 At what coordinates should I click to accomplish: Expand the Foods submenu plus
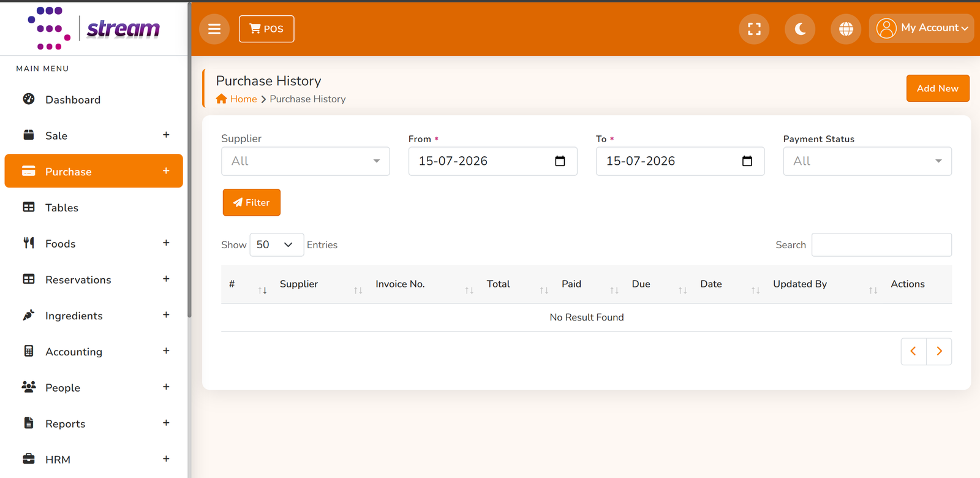pos(166,243)
